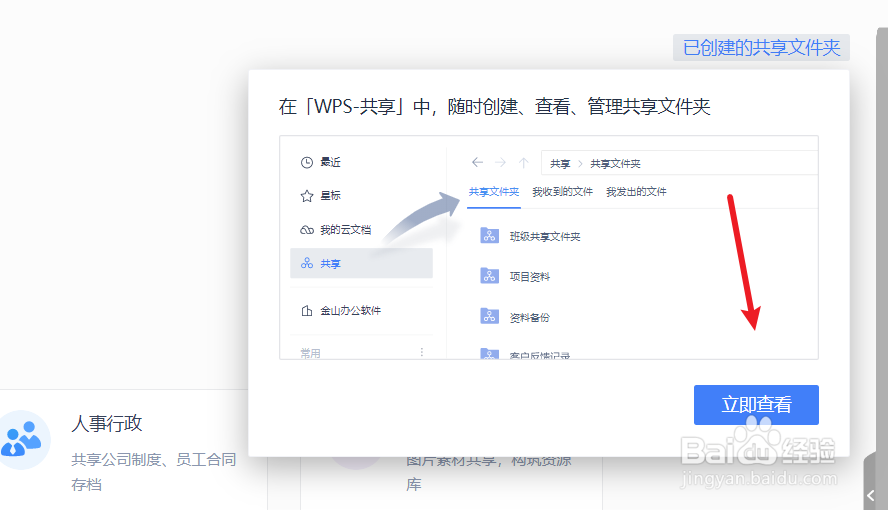
Task: Go back with the left arrow
Action: point(477,163)
